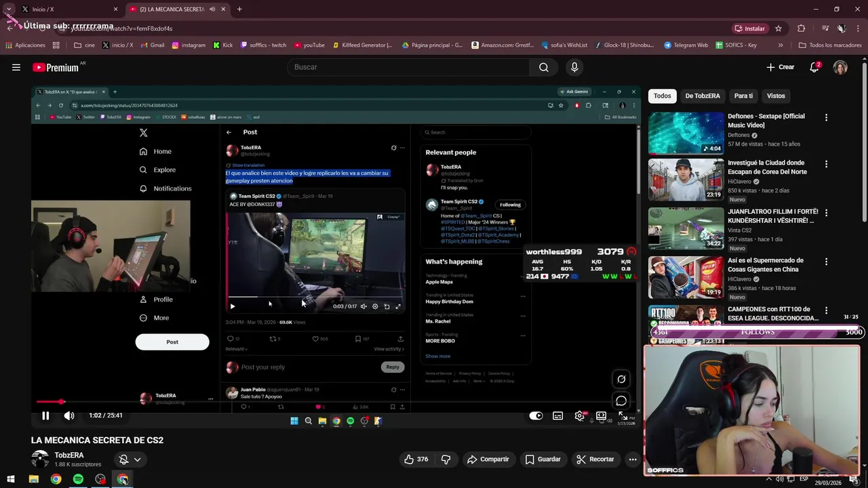Open a new browser tab
The image size is (868, 488).
[239, 9]
